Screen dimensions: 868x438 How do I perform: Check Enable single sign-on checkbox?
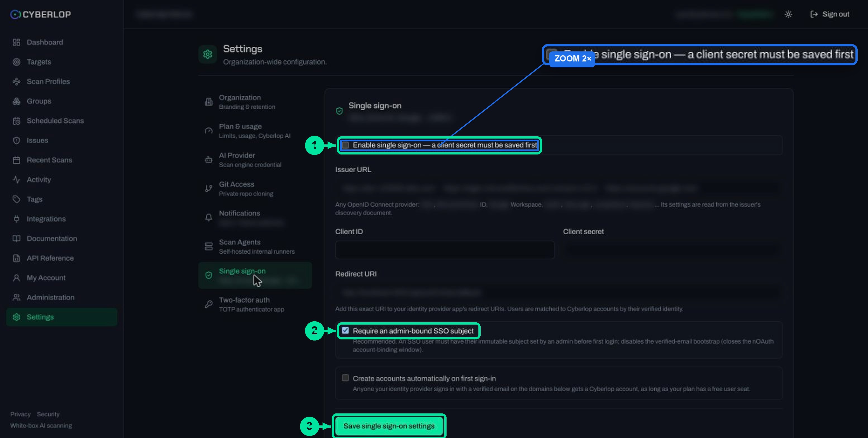tap(345, 145)
